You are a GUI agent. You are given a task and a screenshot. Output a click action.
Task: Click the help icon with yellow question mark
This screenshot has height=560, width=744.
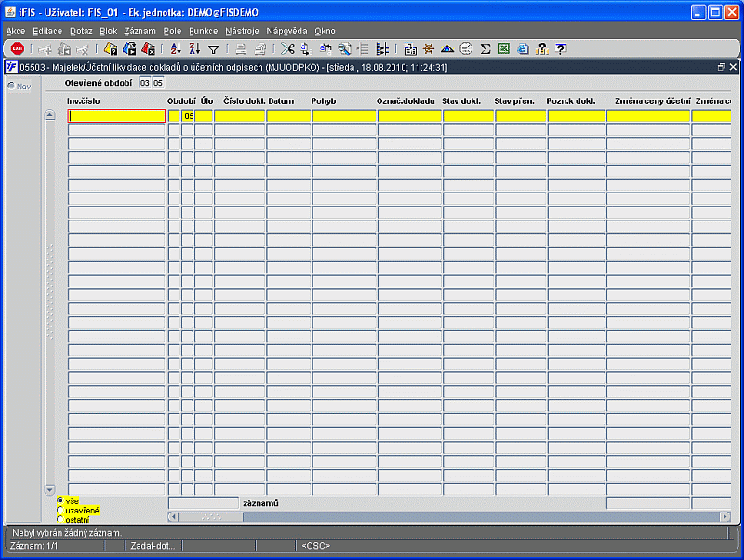point(541,48)
